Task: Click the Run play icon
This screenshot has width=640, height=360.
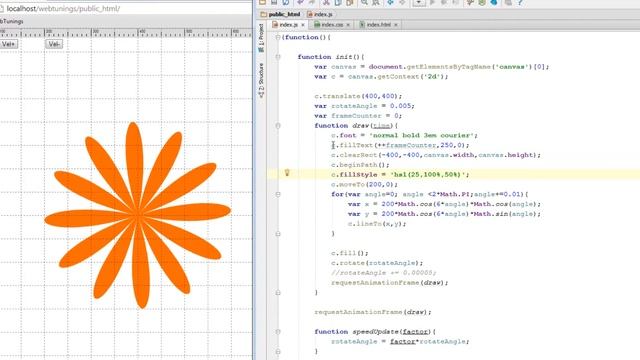Action: [432, 2]
